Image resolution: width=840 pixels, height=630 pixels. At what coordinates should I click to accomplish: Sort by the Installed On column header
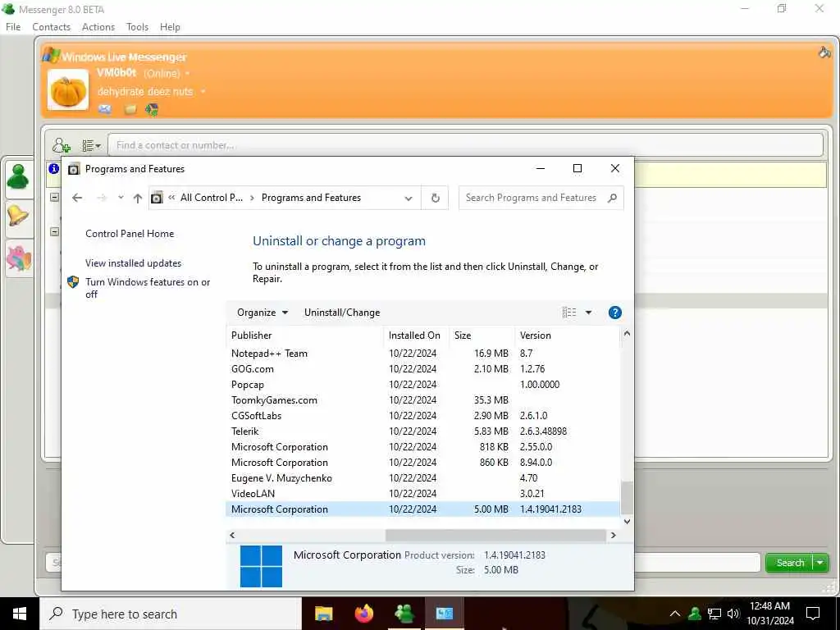point(416,336)
